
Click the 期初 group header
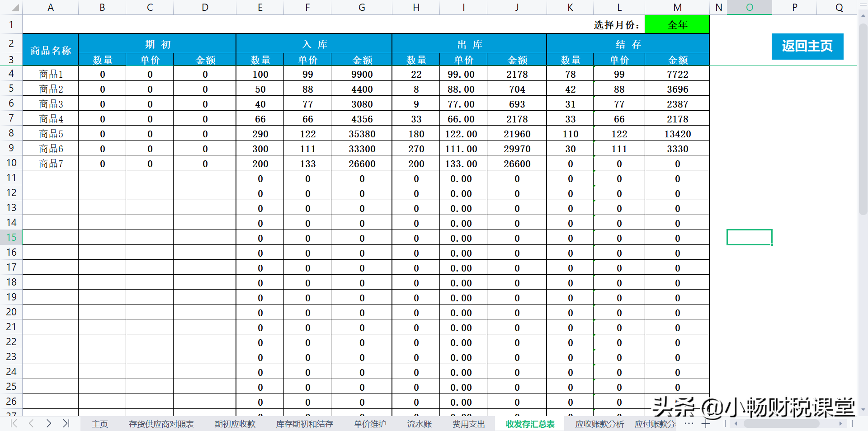pos(157,44)
